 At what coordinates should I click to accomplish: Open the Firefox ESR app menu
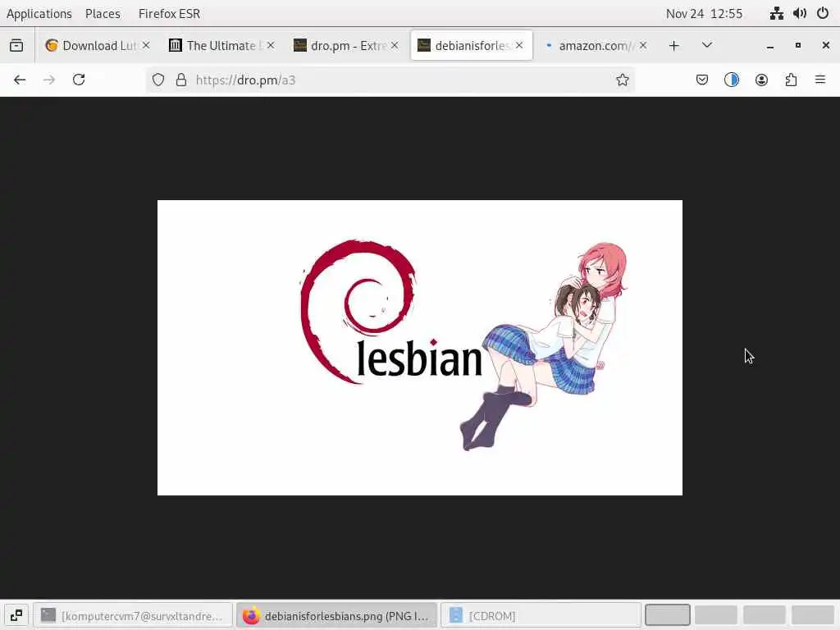169,13
